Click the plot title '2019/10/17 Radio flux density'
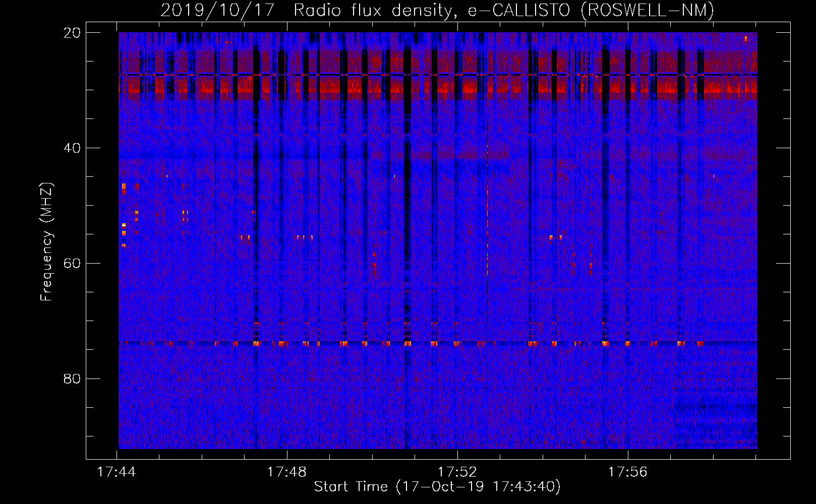The image size is (816, 504). [437, 10]
